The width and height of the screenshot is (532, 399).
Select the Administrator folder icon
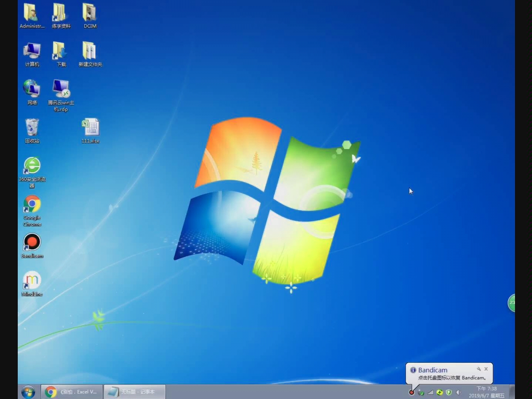(32, 16)
